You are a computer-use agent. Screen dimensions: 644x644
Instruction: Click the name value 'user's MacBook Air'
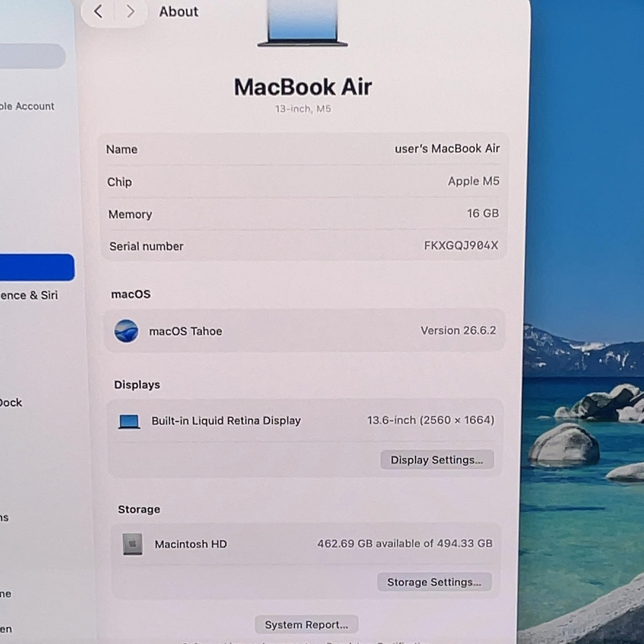[447, 149]
